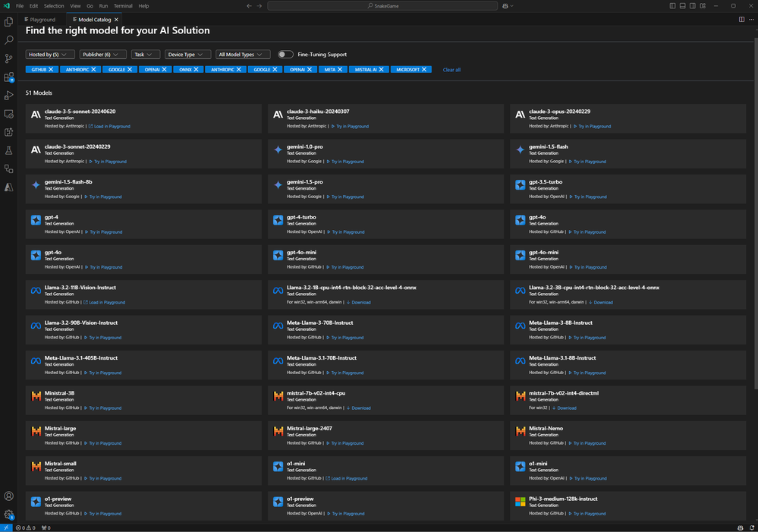Screen dimensions: 758x532
Task: Open the All Model Types dropdown
Action: pyautogui.click(x=243, y=55)
